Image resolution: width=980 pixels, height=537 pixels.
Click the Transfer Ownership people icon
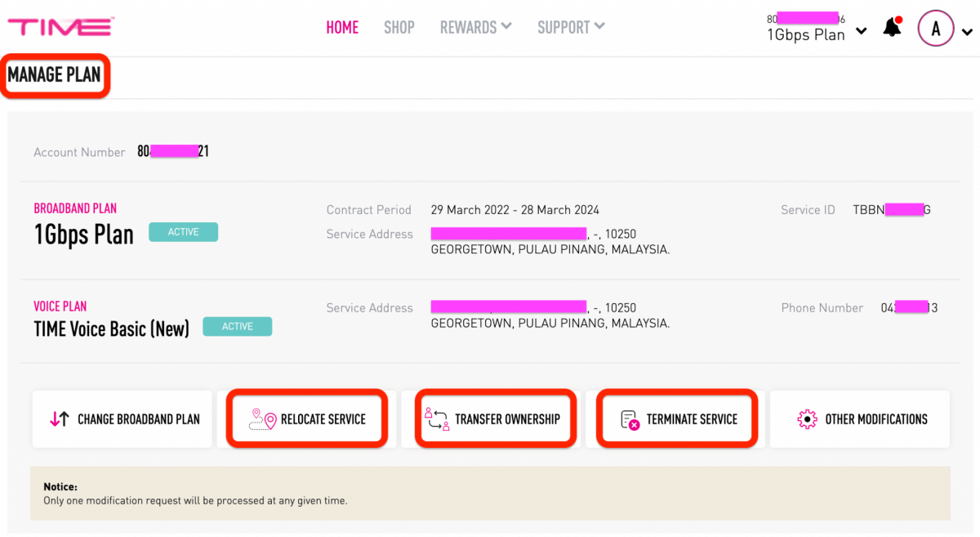coord(437,419)
